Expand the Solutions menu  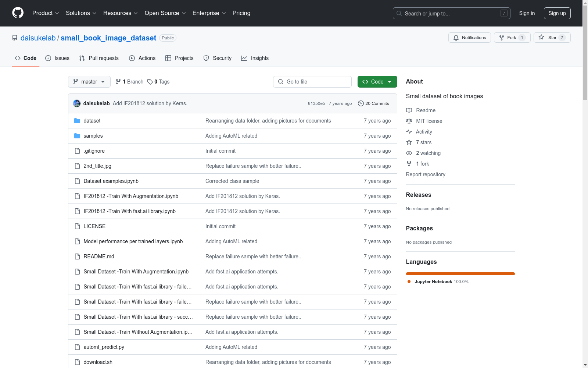tap(81, 13)
